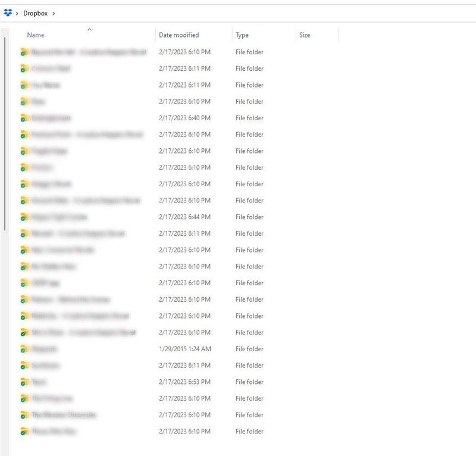Select the Dropbox breadcrumb in the address bar
This screenshot has width=476, height=456.
(35, 13)
